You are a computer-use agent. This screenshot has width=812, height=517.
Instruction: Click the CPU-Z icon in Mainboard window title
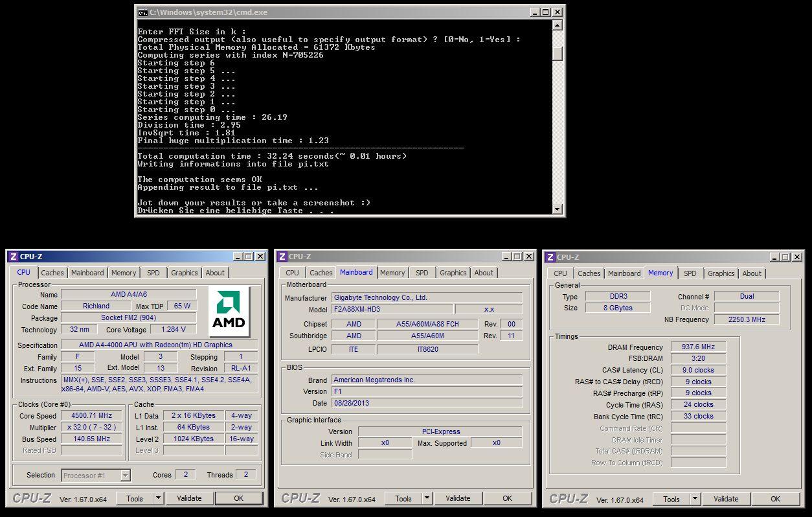(x=282, y=257)
